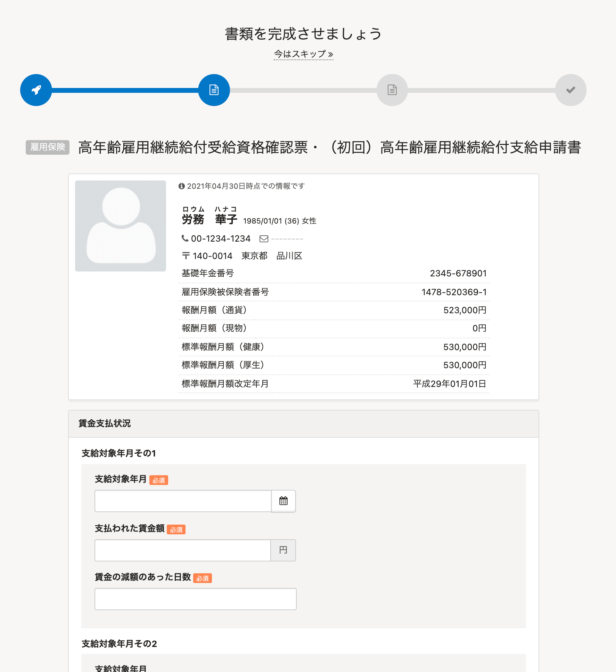Viewport: 616px width, 672px height.
Task: Click the checkmark final step icon
Action: click(571, 90)
